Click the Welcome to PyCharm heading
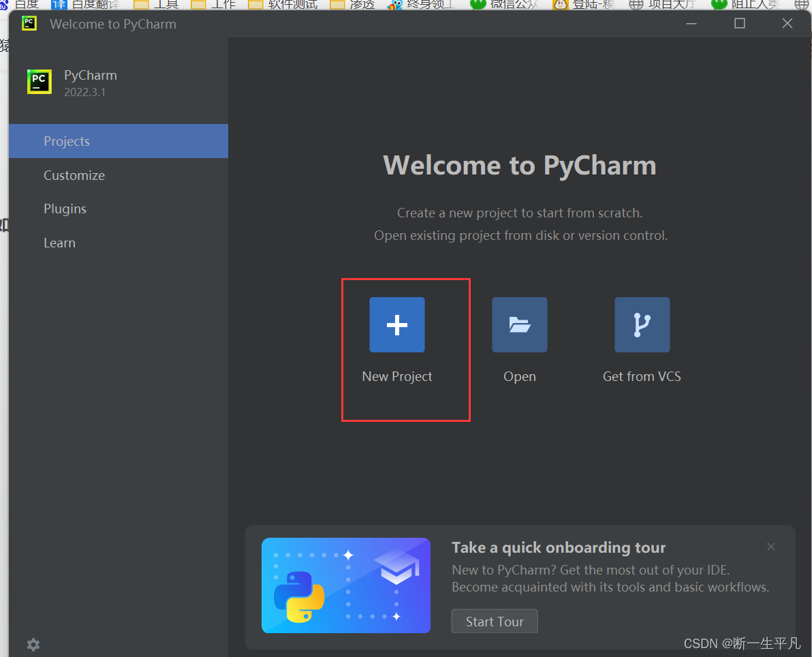Screen dimensions: 812x657 tap(519, 166)
